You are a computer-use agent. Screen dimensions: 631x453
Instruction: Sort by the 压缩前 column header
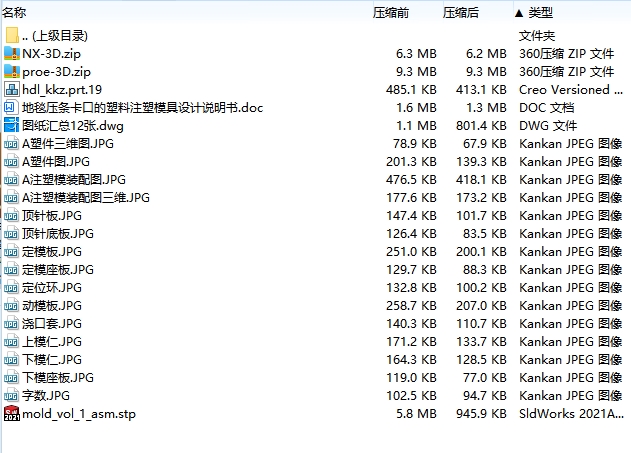point(391,13)
